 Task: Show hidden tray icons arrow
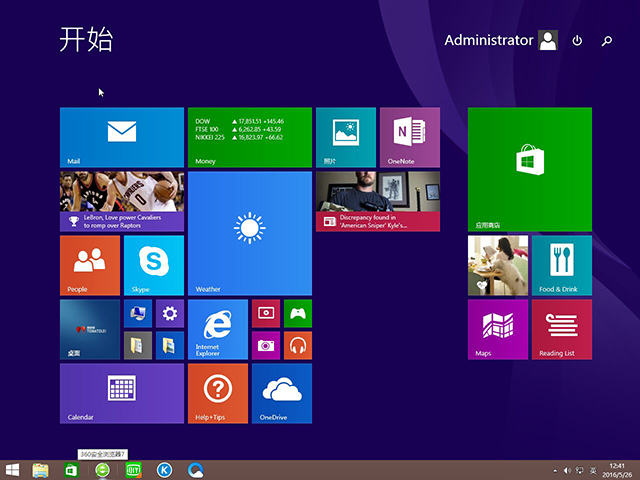(x=555, y=471)
